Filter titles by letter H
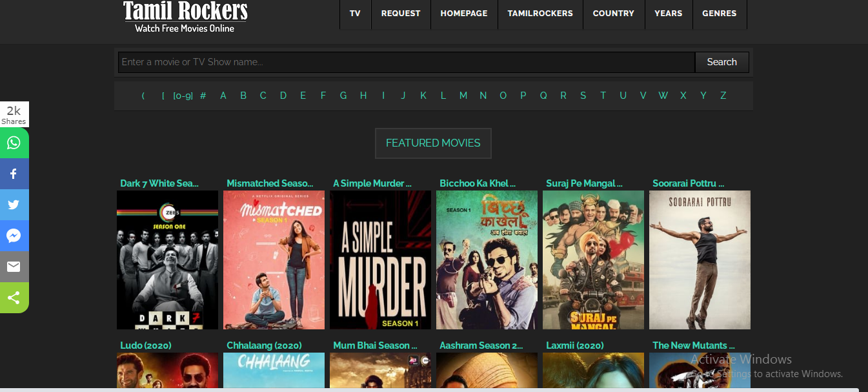This screenshot has width=868, height=392. tap(363, 96)
